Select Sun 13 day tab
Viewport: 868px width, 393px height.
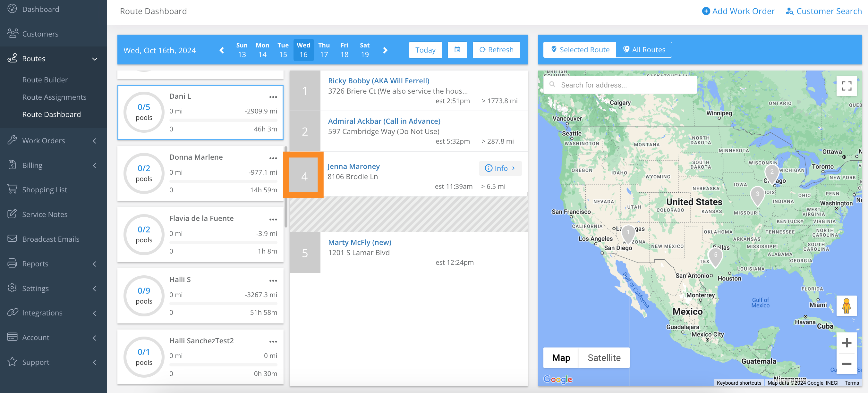[x=242, y=50]
